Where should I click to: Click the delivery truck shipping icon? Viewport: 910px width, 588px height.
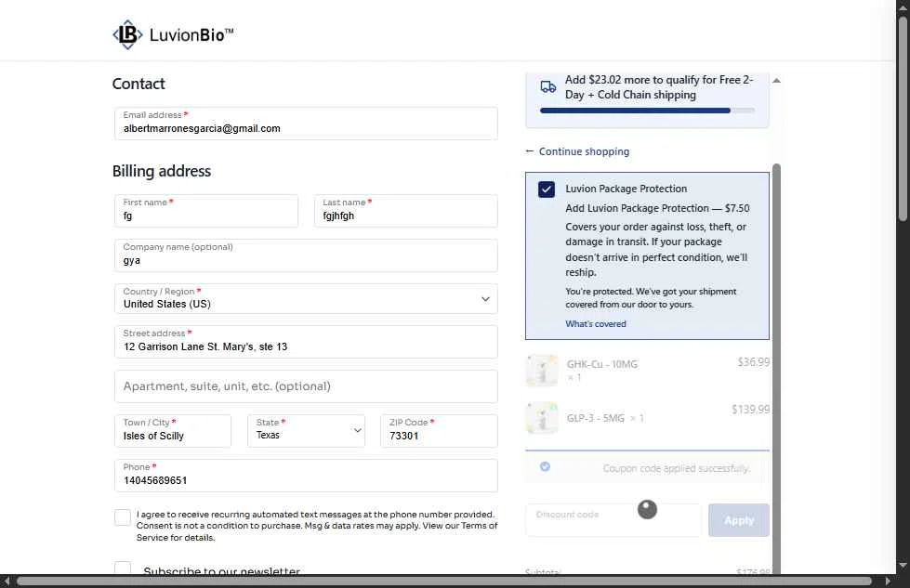[x=547, y=87]
